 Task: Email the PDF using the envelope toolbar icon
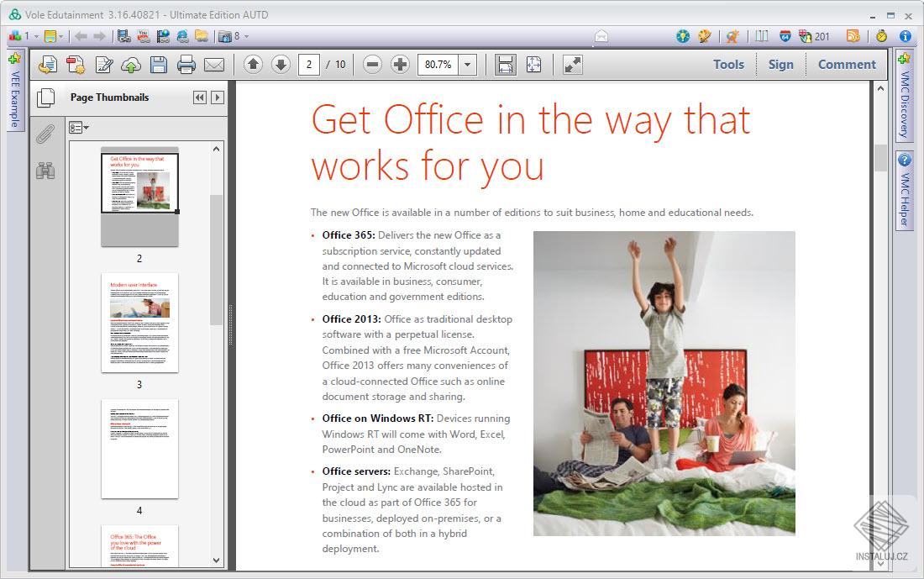(x=214, y=64)
